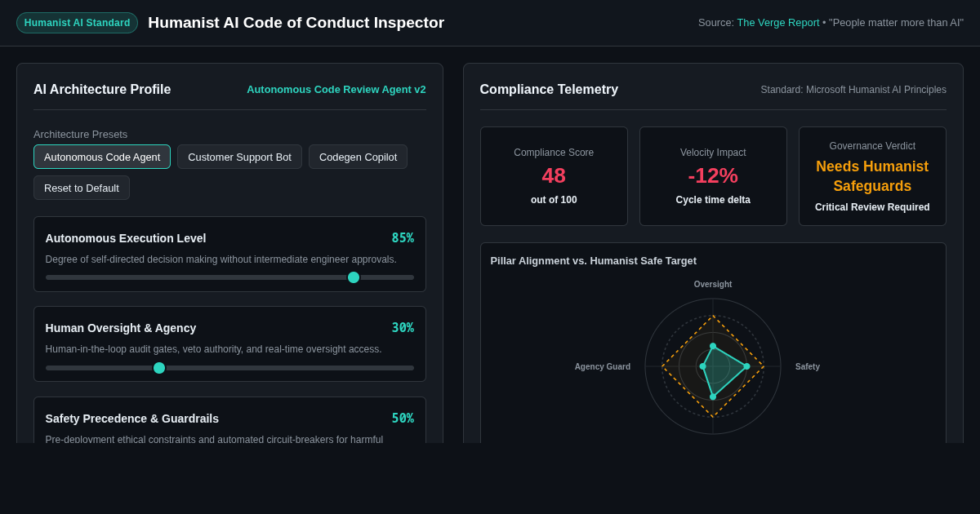The height and width of the screenshot is (514, 980).
Task: Click the Needs Humanist Safeguards verdict
Action: click(x=872, y=176)
